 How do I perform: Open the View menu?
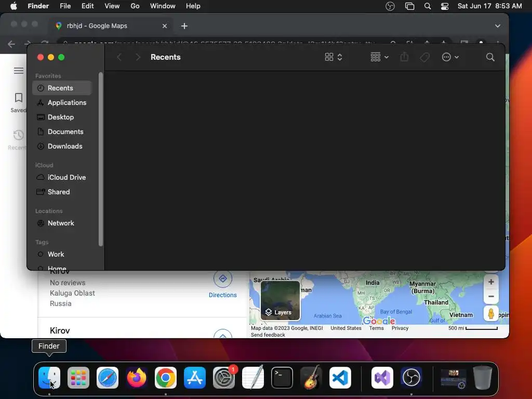(112, 6)
